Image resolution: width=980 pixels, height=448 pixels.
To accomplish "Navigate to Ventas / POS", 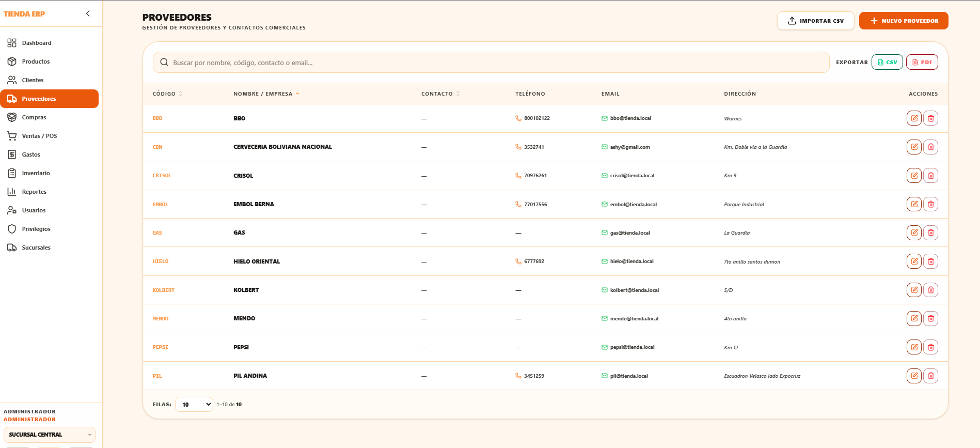I will pyautogui.click(x=50, y=136).
